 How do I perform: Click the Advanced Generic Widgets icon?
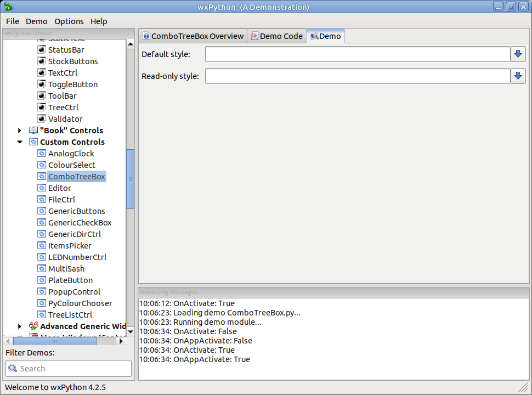pos(33,326)
